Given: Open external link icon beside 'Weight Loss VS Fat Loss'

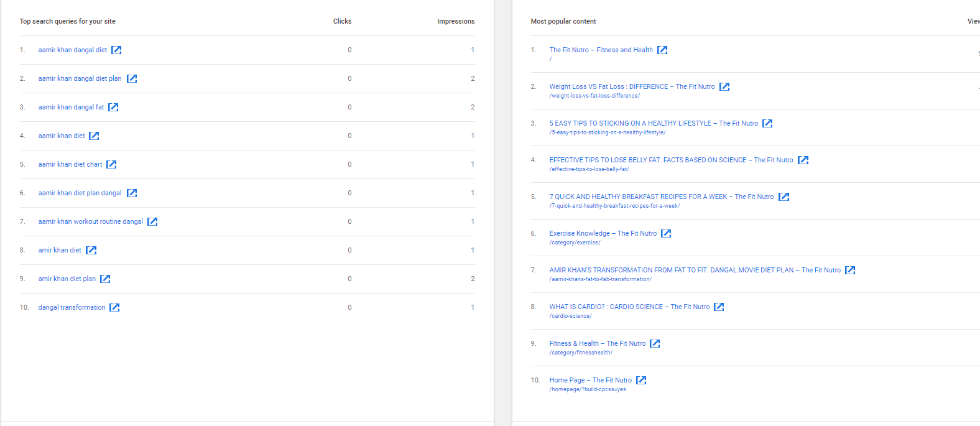Looking at the screenshot, I should (x=724, y=86).
